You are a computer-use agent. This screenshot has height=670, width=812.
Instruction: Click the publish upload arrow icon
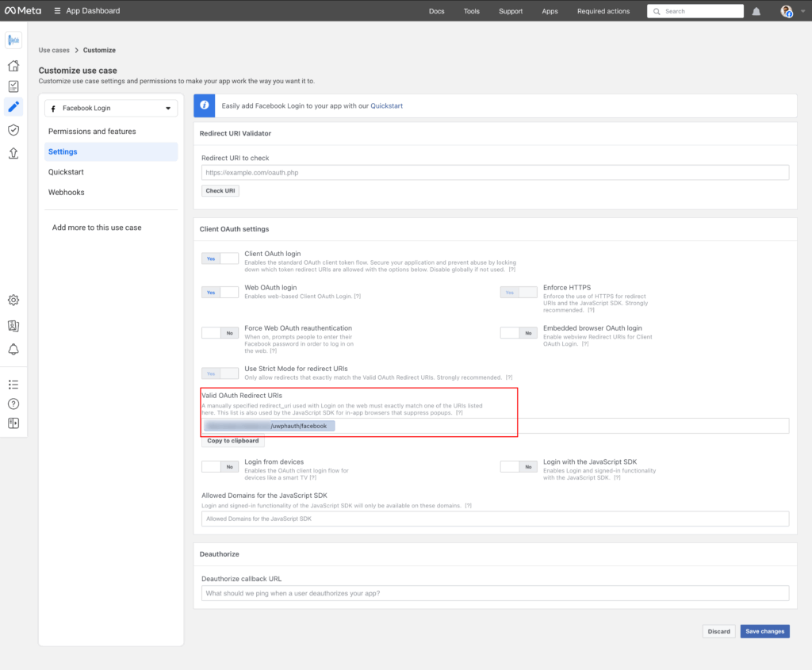click(13, 153)
